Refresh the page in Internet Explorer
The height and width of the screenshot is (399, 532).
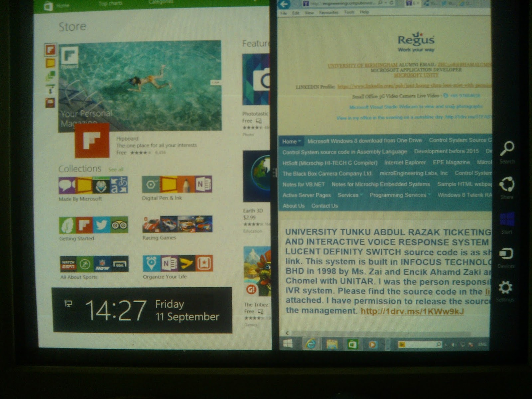(x=392, y=3)
